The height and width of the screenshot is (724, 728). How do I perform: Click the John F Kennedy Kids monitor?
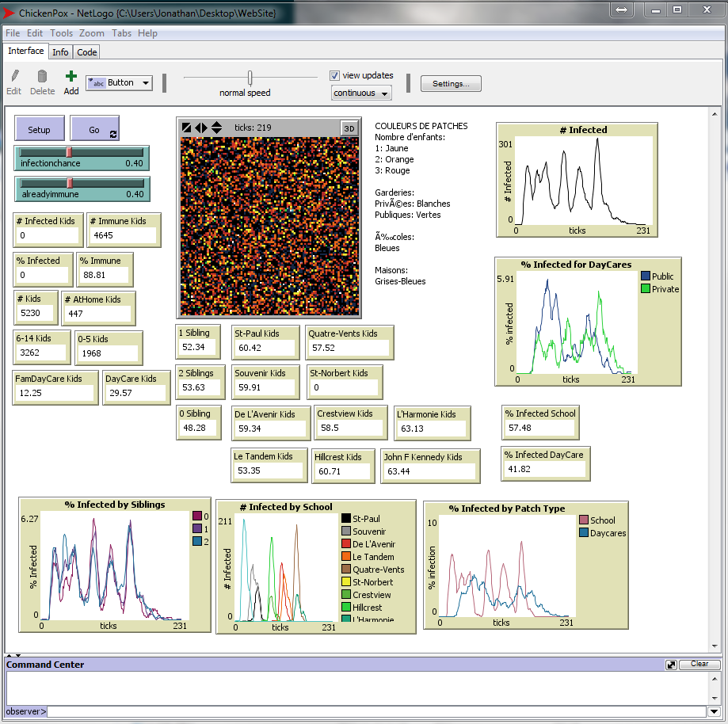coord(430,466)
